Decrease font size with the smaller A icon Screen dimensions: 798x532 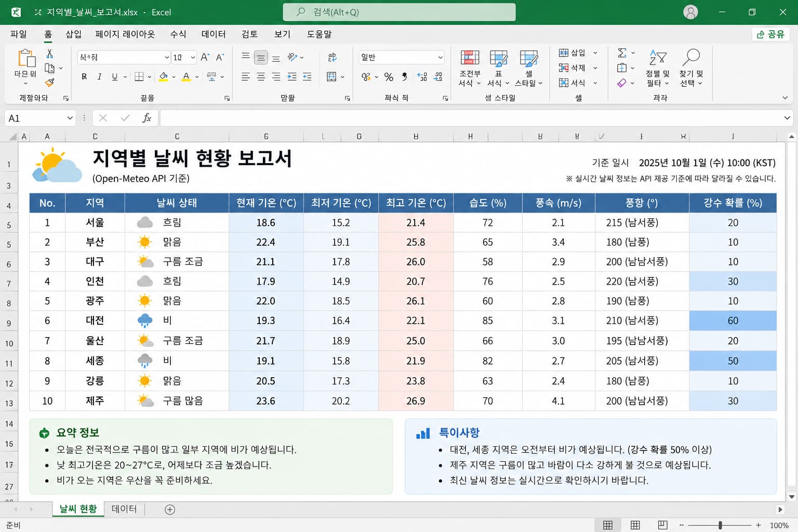(220, 57)
